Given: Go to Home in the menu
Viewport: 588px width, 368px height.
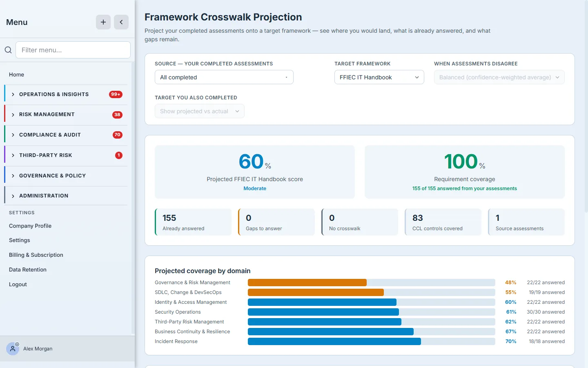Looking at the screenshot, I should pos(16,74).
